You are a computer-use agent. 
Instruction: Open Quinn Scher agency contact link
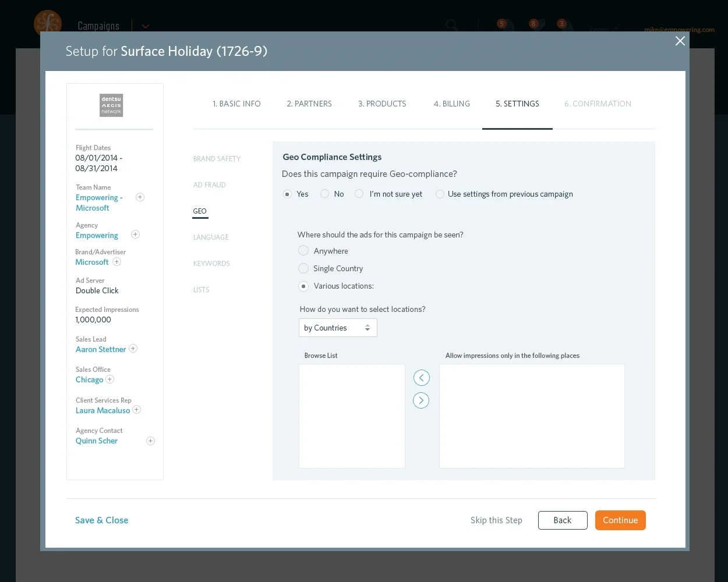tap(97, 441)
